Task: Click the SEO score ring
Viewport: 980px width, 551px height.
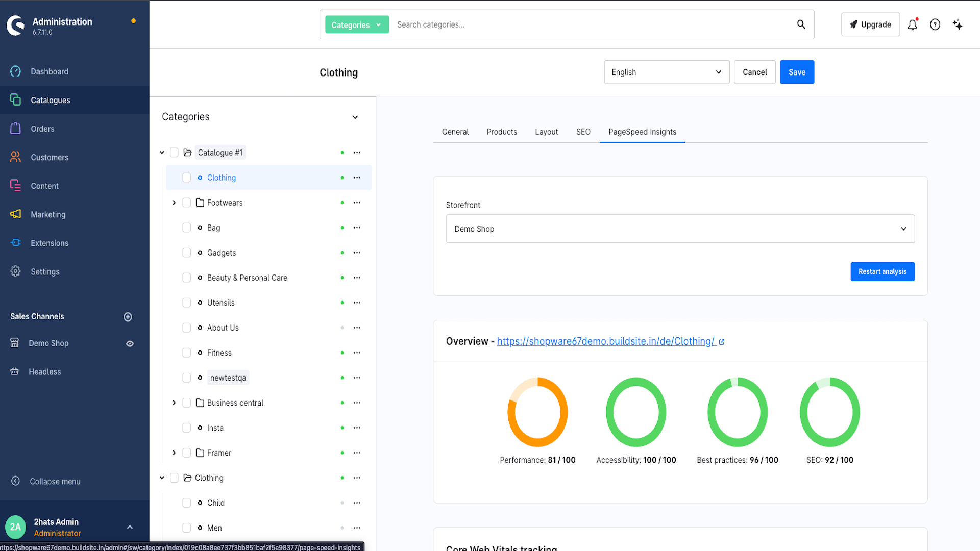Action: [830, 412]
